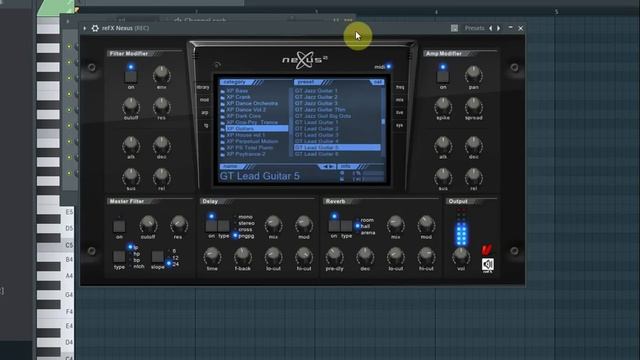Open the reFX Nexus plugin options gear

95,28
